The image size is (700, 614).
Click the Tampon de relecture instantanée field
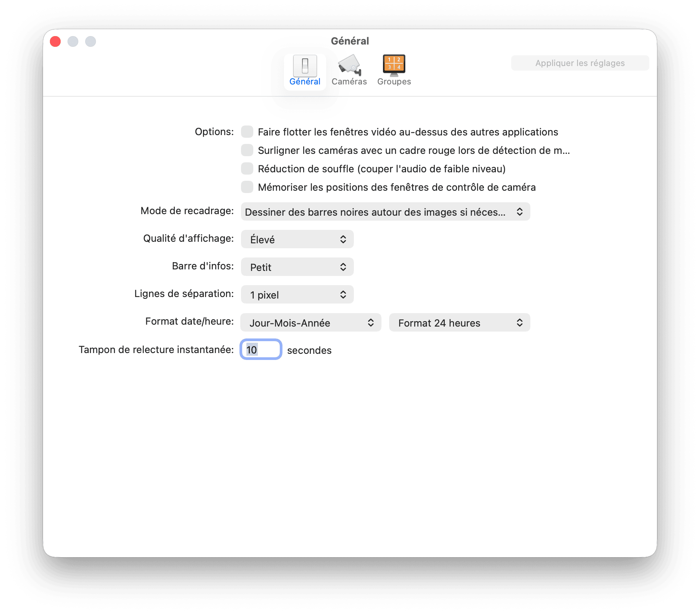261,350
